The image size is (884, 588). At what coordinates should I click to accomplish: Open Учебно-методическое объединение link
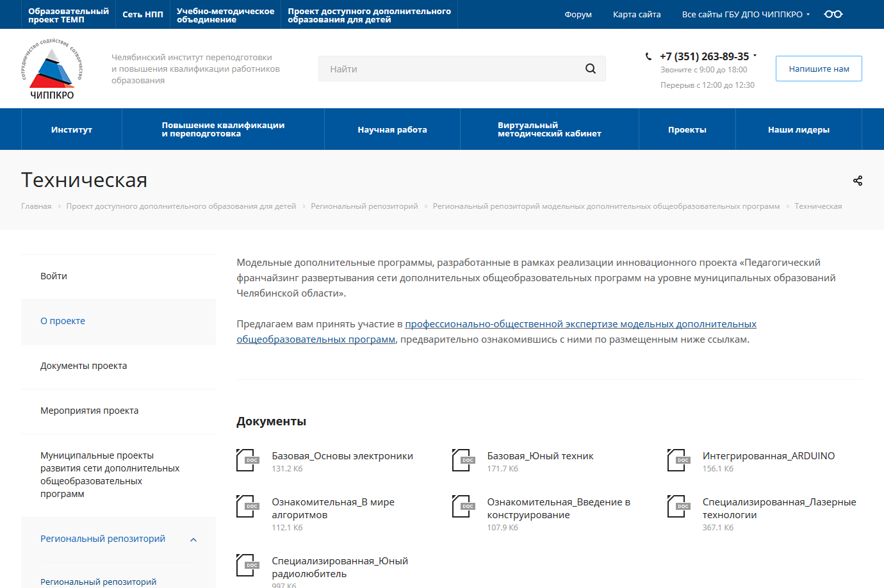tap(225, 15)
